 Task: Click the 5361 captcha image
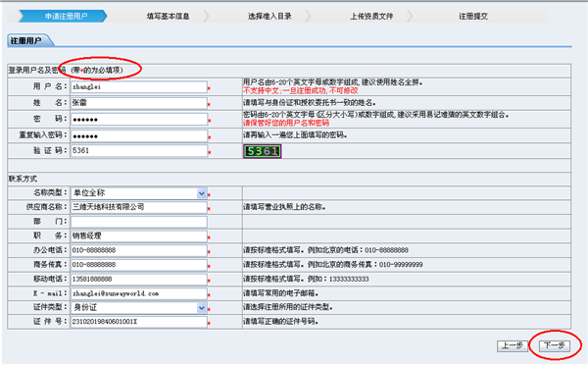(x=262, y=151)
